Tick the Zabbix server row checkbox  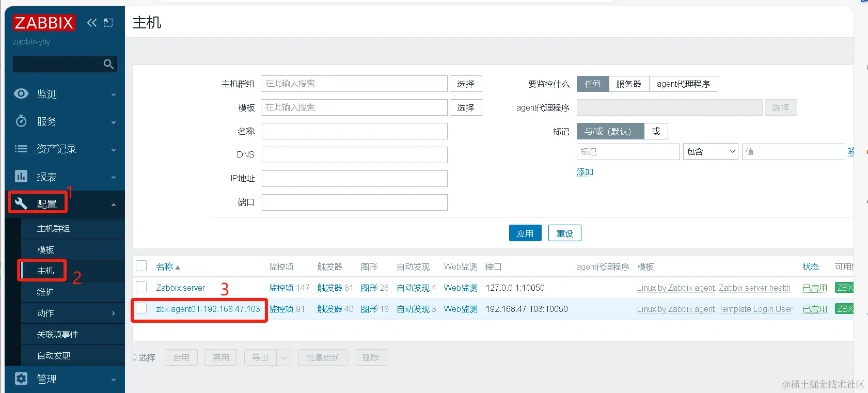pos(141,287)
